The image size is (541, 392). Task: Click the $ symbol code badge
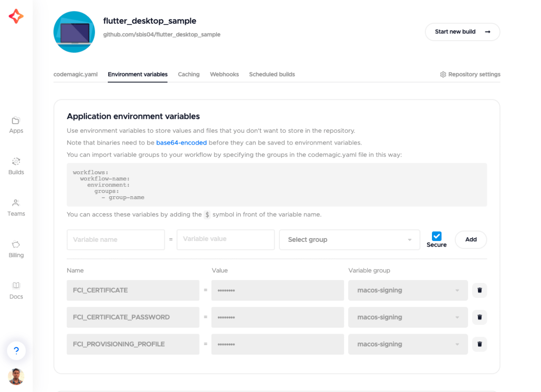click(207, 214)
